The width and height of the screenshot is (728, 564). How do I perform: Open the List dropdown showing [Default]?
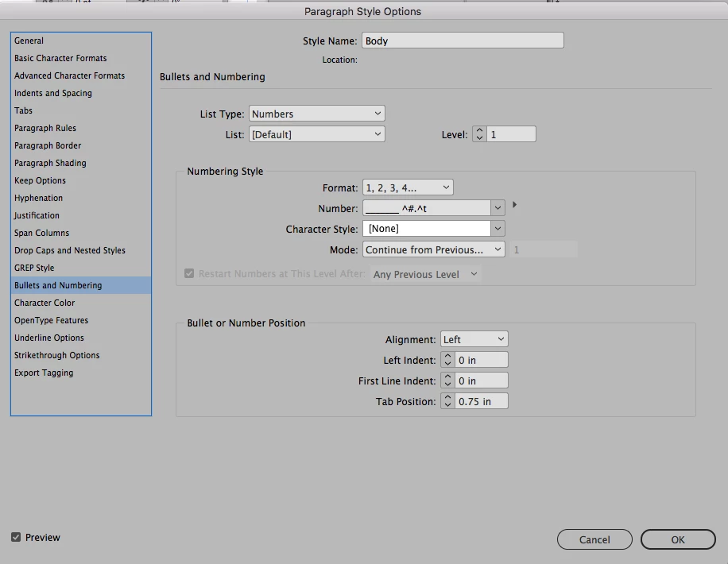point(316,134)
